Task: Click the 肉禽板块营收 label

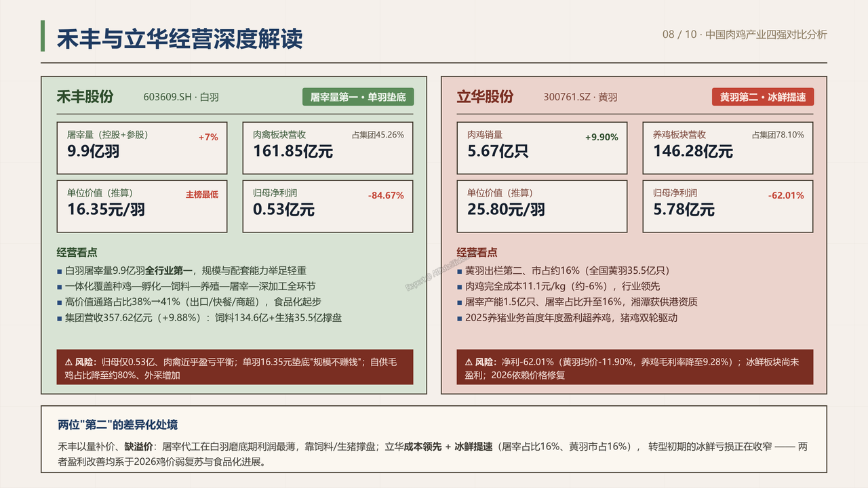Action: pyautogui.click(x=279, y=135)
